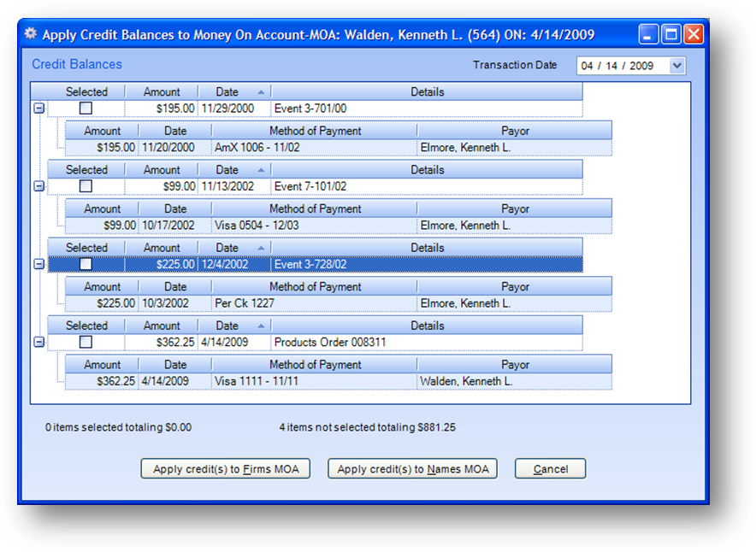This screenshot has height=552, width=756.
Task: Click payor 'Walden, Kenneth L.' cell
Action: (x=515, y=381)
